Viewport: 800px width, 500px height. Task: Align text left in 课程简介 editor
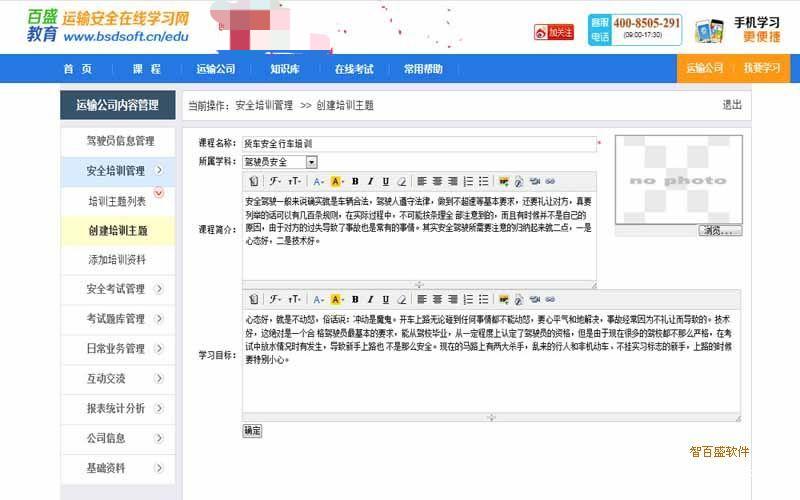pos(422,181)
